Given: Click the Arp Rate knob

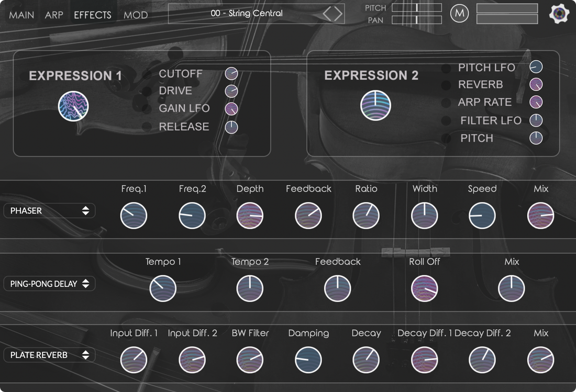Looking at the screenshot, I should coord(535,102).
